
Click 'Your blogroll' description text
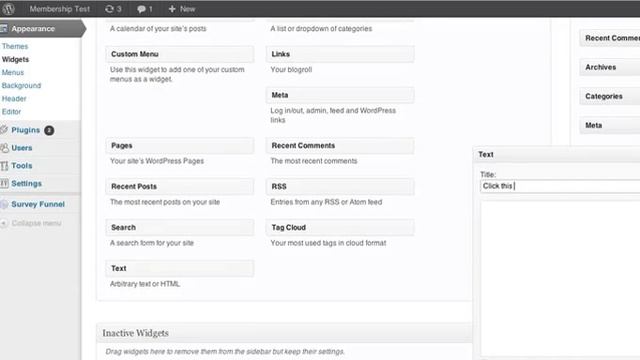291,69
